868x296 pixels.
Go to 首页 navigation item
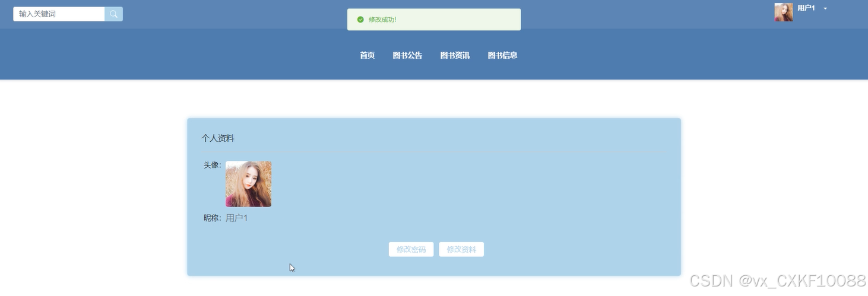coord(367,55)
